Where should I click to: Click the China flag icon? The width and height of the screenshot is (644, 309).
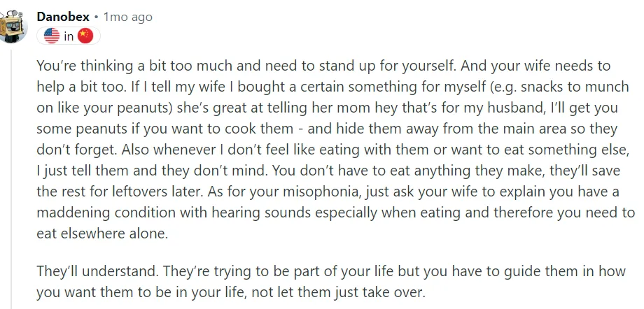tap(85, 36)
